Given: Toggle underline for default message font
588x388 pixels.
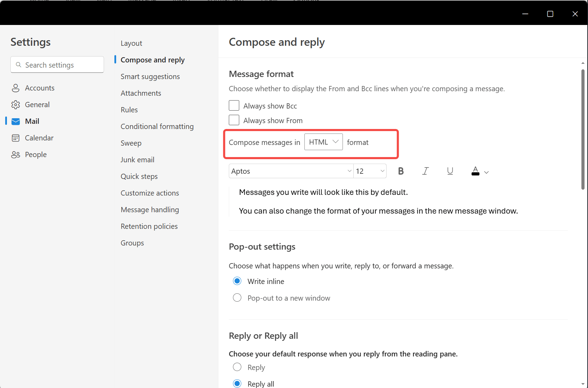Looking at the screenshot, I should click(x=450, y=171).
